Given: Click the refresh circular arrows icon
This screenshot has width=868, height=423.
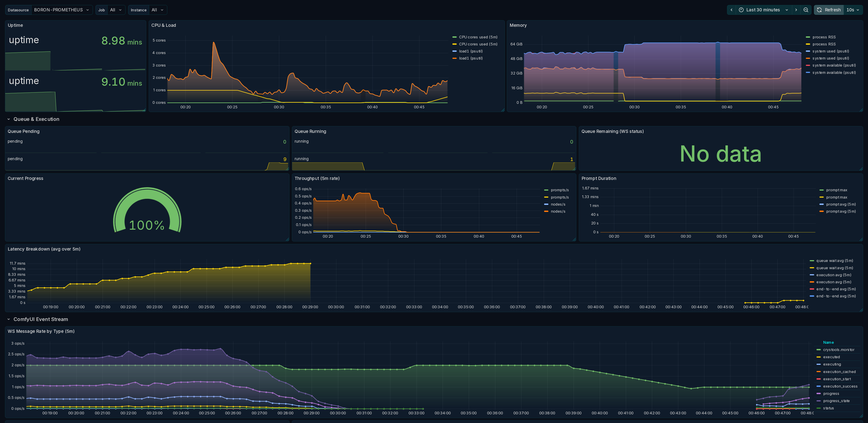Looking at the screenshot, I should tap(819, 10).
